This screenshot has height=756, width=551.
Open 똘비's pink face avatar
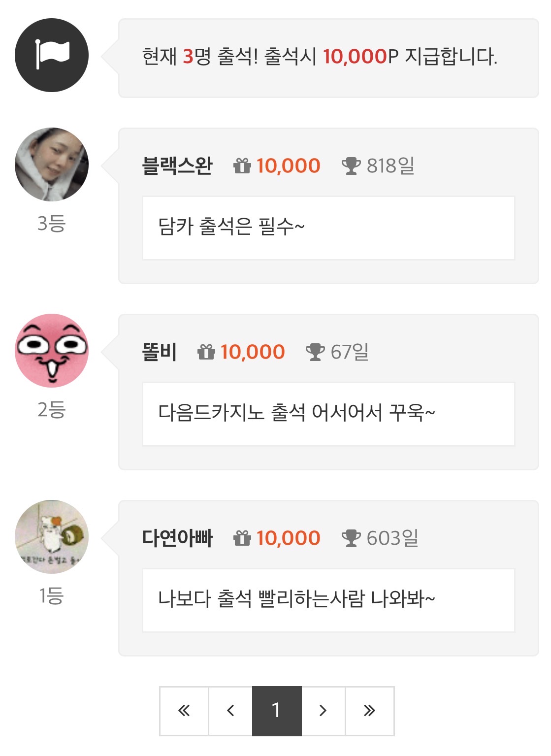pos(52,351)
